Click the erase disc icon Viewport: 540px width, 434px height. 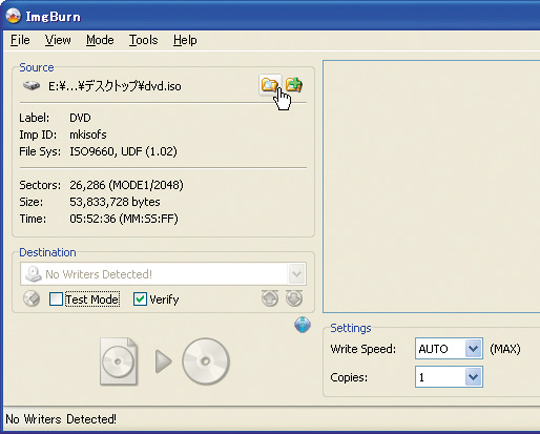[31, 299]
